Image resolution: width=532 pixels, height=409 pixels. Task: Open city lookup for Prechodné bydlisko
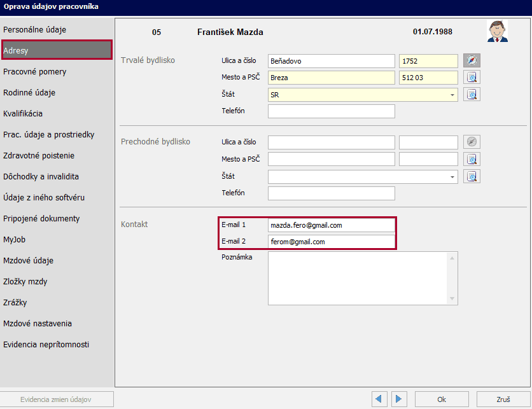coord(472,159)
